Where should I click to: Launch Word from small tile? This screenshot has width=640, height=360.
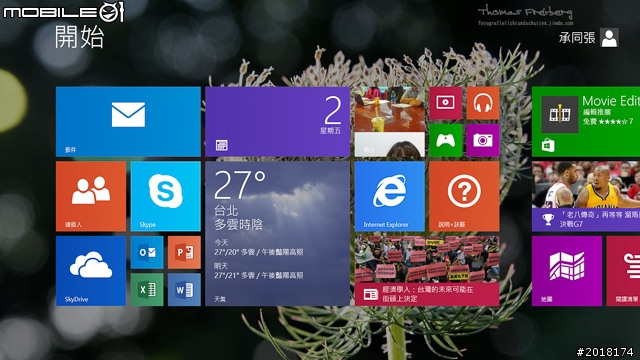[184, 290]
